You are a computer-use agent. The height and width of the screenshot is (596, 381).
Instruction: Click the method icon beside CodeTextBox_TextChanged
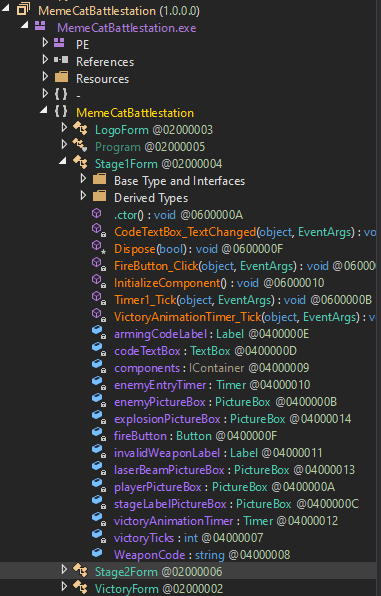tap(98, 230)
